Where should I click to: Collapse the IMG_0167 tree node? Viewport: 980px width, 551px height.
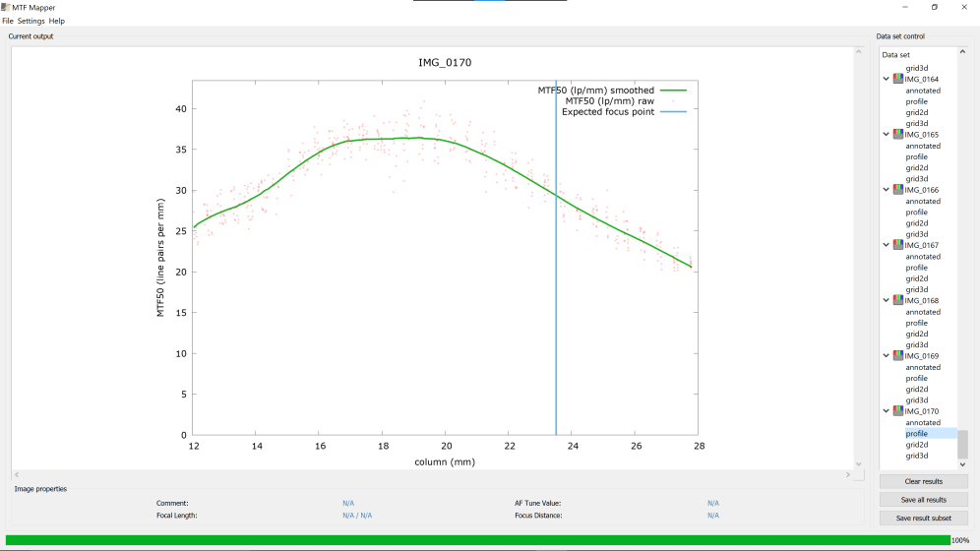point(887,245)
